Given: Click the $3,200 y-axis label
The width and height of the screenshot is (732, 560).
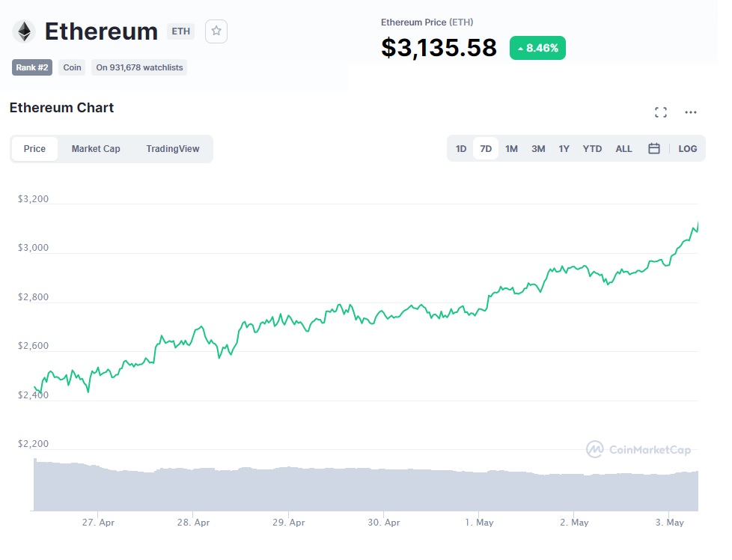Looking at the screenshot, I should [x=33, y=199].
